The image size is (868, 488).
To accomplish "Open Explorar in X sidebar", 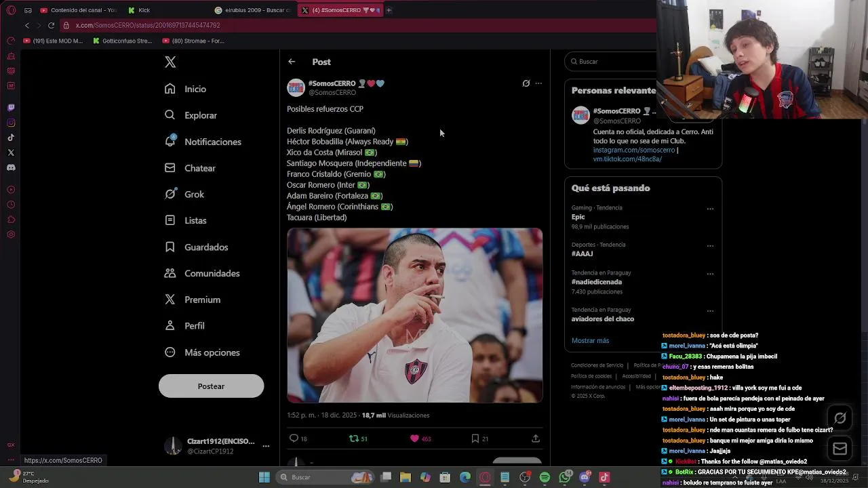I will coord(191,115).
